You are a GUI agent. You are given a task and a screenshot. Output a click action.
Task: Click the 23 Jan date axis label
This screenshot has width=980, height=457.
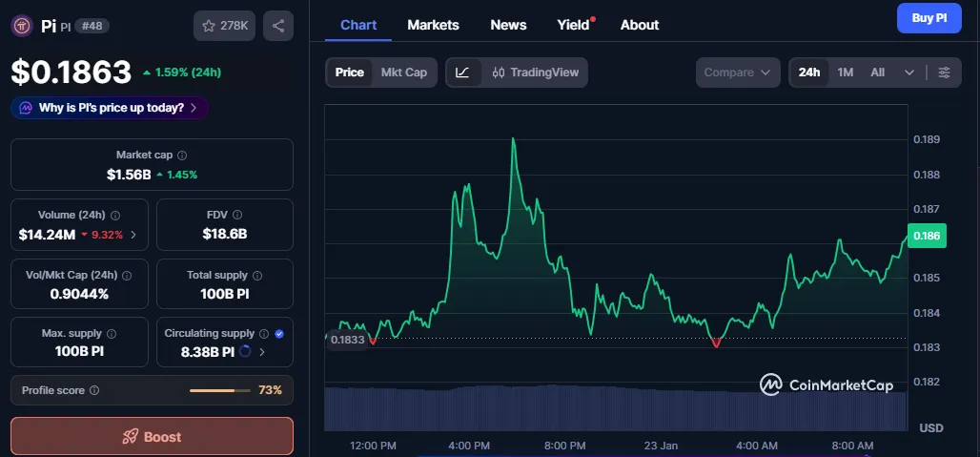[x=661, y=446]
